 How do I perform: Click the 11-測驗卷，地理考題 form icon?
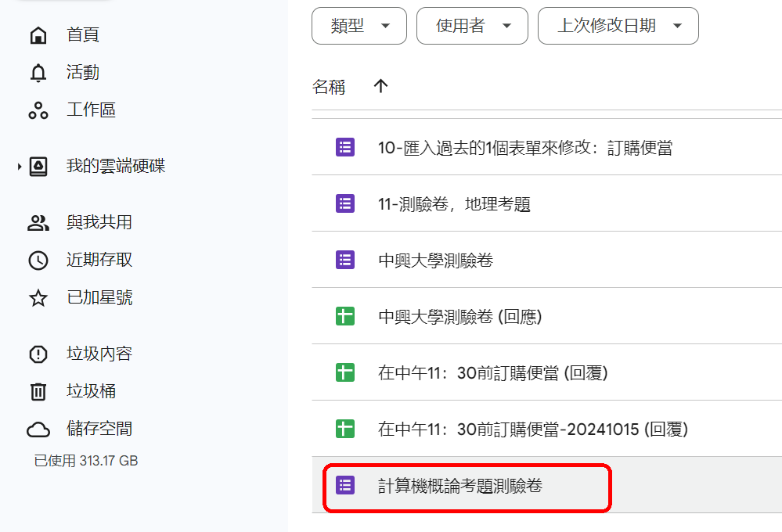(x=345, y=203)
